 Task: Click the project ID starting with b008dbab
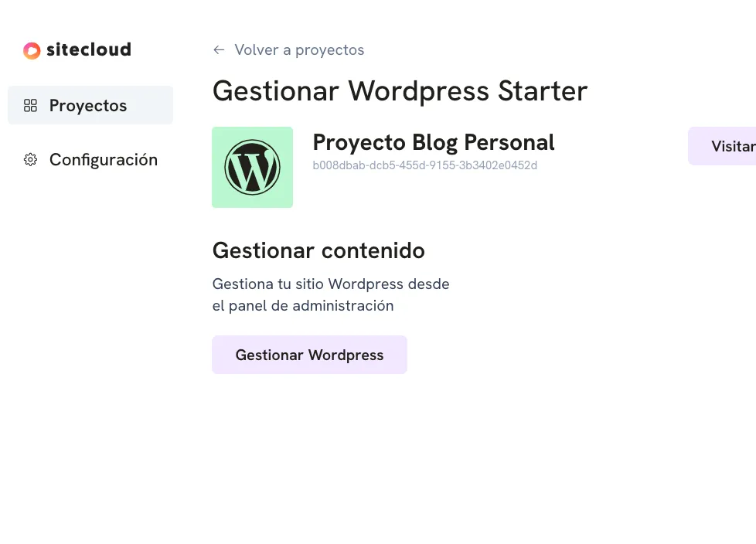424,165
